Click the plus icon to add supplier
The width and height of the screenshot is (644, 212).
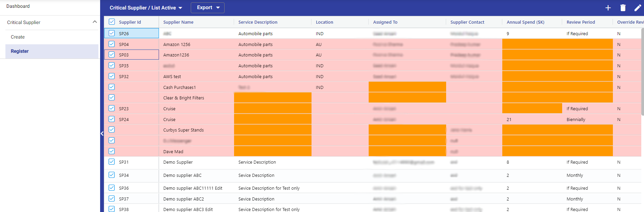point(608,8)
